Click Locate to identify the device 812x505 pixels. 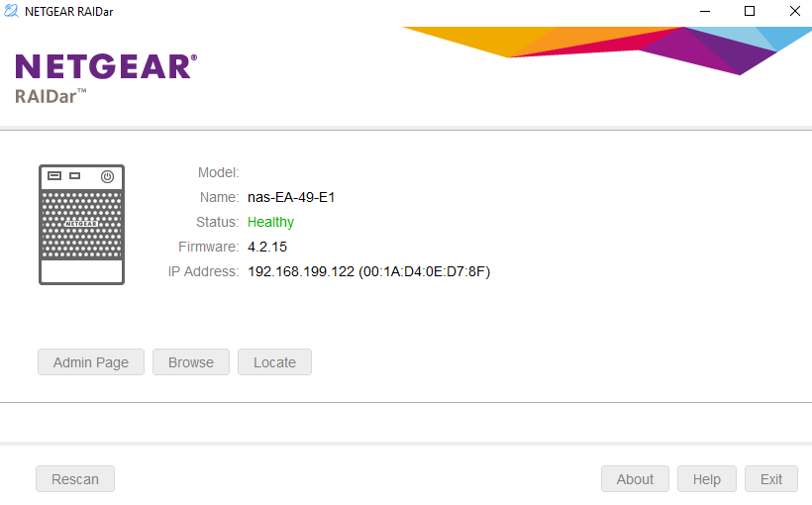(274, 362)
